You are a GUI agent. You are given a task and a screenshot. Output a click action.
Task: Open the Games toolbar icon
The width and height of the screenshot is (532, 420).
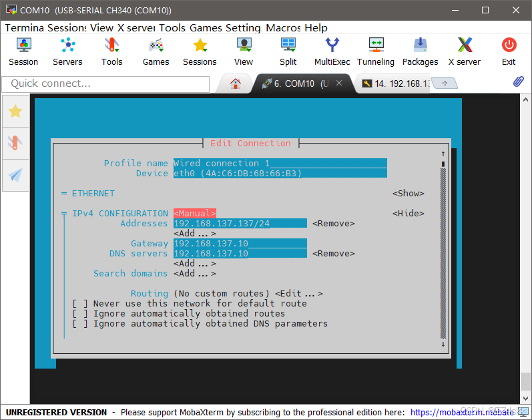[156, 52]
